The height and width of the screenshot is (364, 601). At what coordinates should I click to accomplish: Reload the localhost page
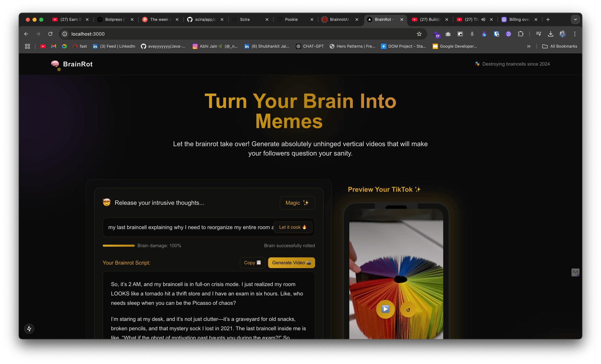50,34
